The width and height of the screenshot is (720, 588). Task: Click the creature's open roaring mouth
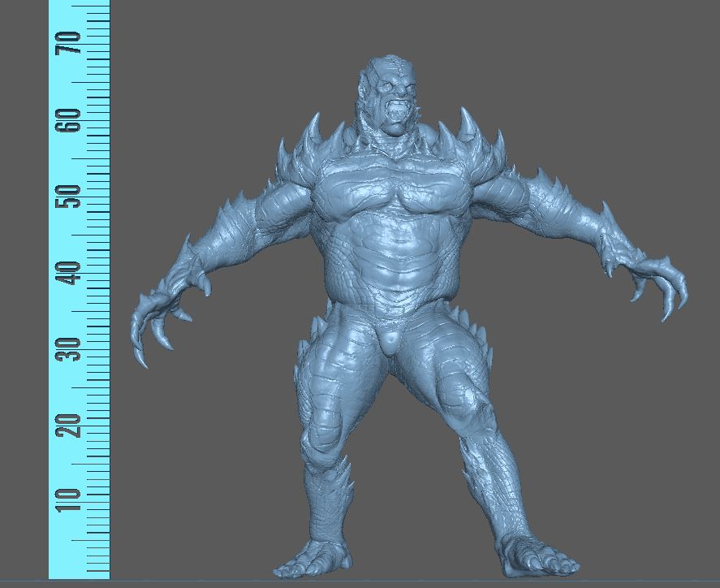coord(398,118)
